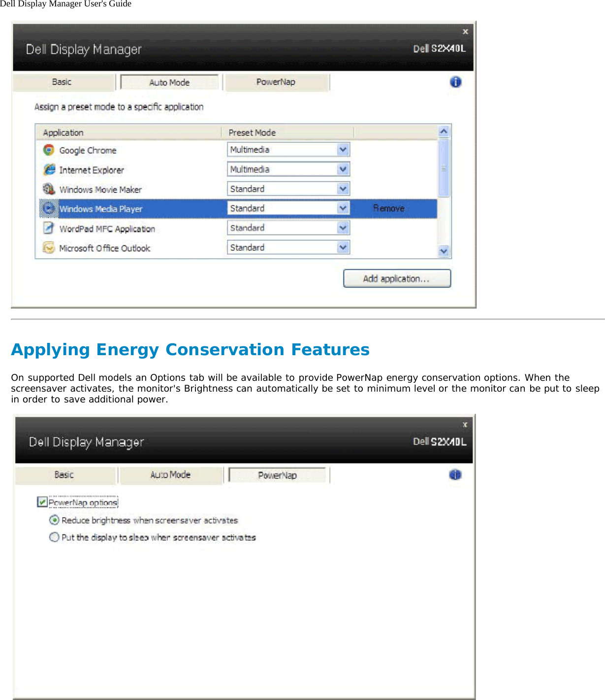This screenshot has width=605, height=700.
Task: Click the application list scrollbar thumb
Action: coord(444,168)
